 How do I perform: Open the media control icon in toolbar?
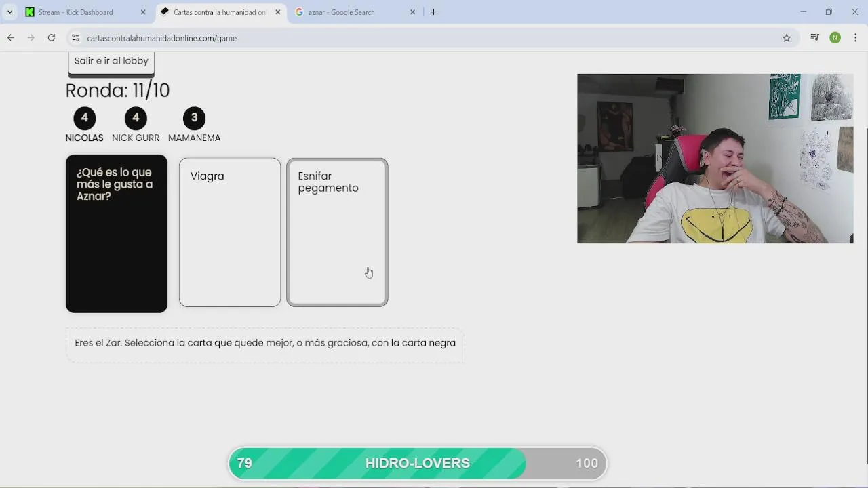point(815,38)
